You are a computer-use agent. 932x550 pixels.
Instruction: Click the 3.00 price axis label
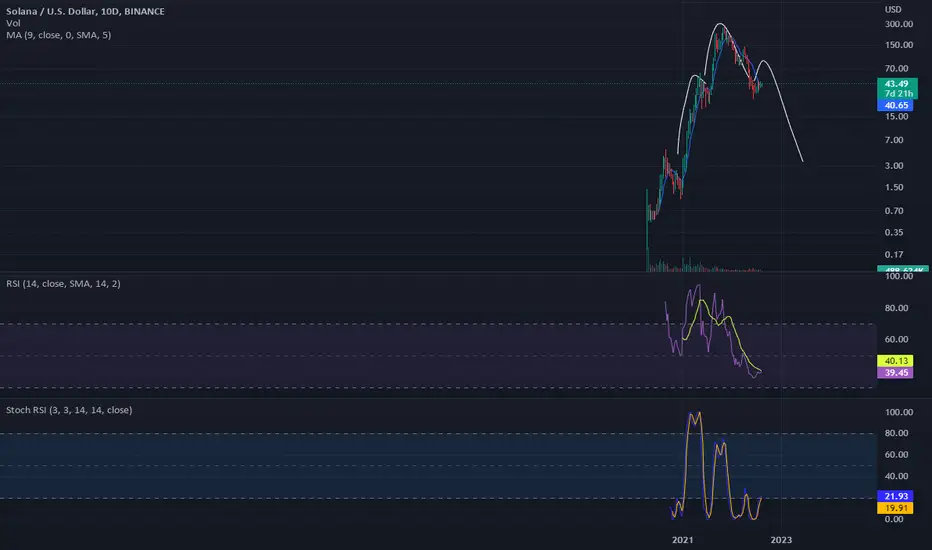pyautogui.click(x=894, y=166)
